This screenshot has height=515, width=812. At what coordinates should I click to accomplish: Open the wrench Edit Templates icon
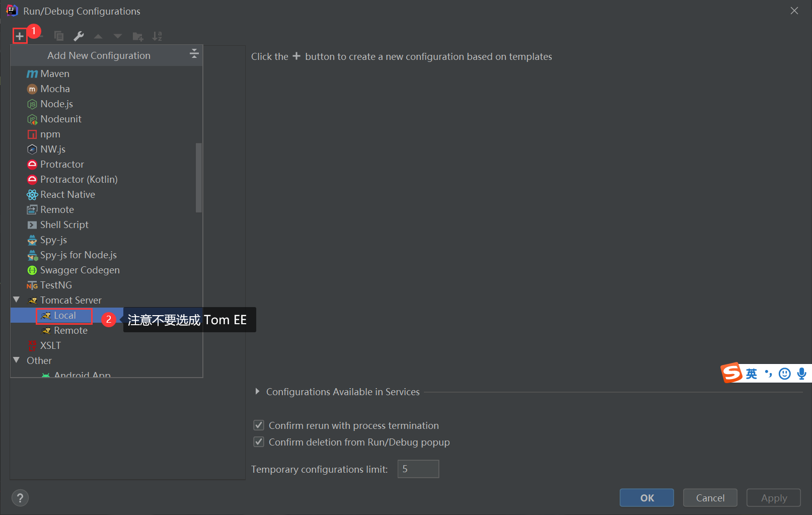point(79,36)
